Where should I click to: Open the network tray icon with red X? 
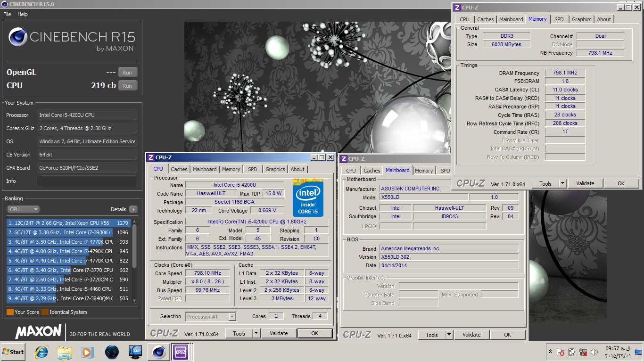[583, 352]
